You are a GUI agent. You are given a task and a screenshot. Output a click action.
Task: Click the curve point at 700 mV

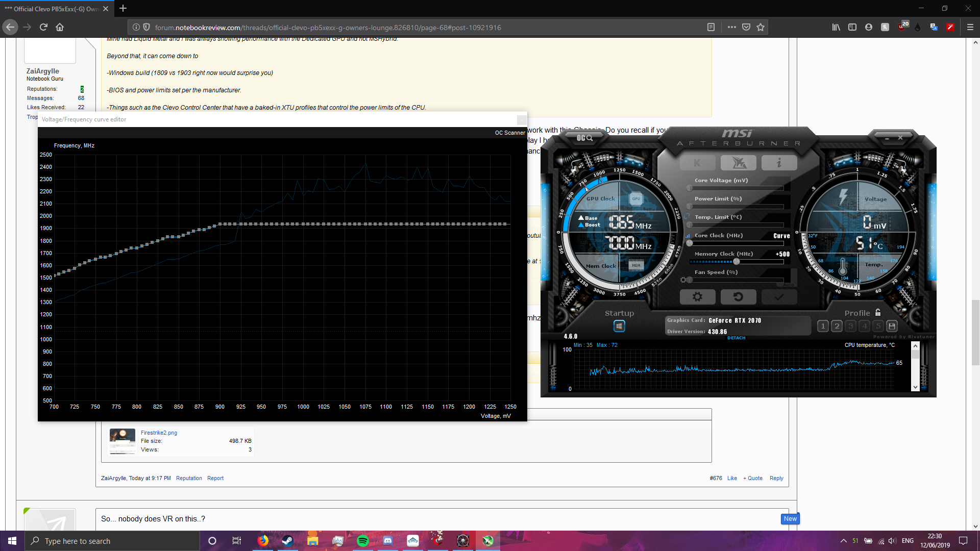pos(55,275)
